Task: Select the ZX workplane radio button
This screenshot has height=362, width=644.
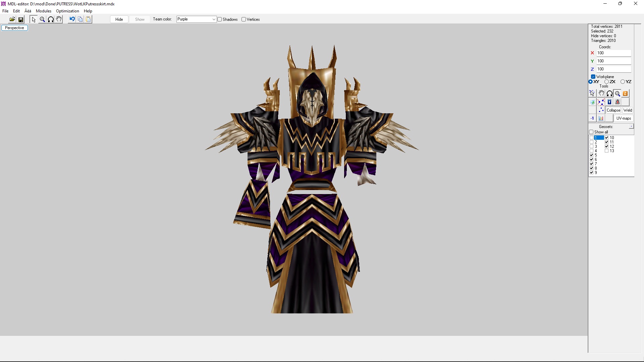Action: coord(606,82)
